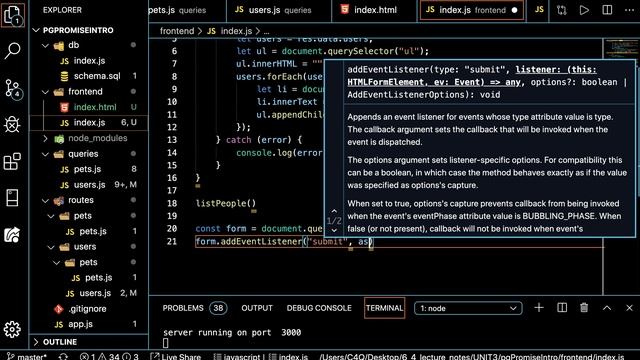Screen dimensions: 640x360
Task: Click the JS tab at far right
Action: click(x=539, y=9)
